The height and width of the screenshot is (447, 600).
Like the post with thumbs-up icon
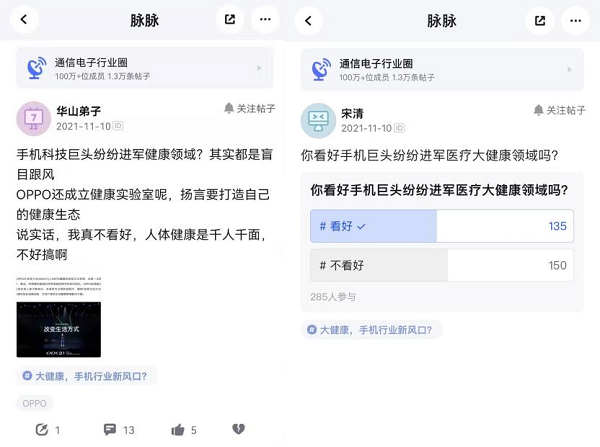(184, 430)
